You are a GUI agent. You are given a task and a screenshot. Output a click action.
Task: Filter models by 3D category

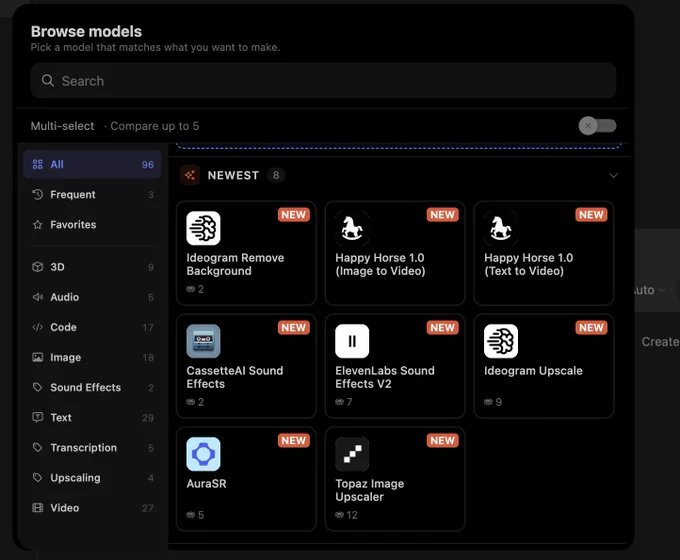click(x=92, y=267)
